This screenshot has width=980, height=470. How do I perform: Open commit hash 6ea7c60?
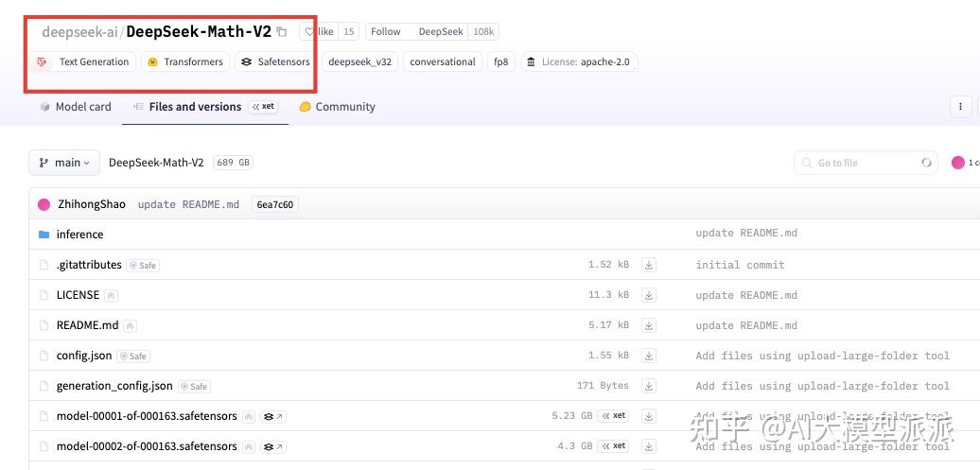(275, 204)
